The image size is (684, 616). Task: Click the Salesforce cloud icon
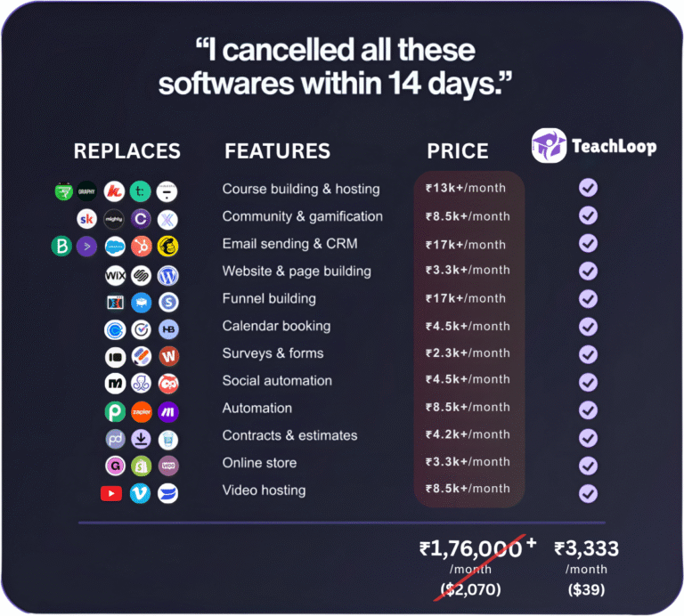point(114,247)
